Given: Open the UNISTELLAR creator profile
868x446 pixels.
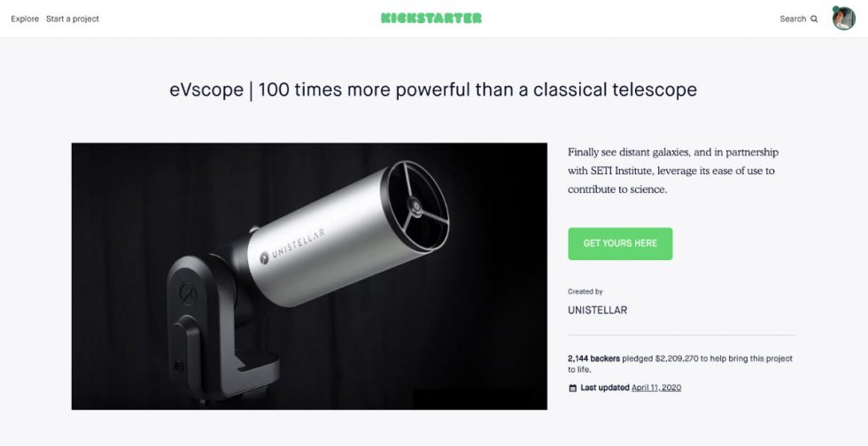Looking at the screenshot, I should coord(597,311).
